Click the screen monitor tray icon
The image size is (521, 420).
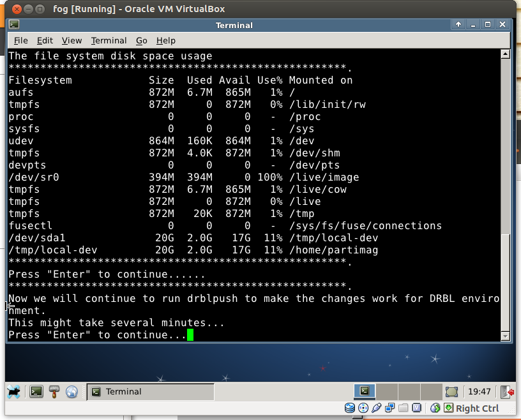pos(451,391)
